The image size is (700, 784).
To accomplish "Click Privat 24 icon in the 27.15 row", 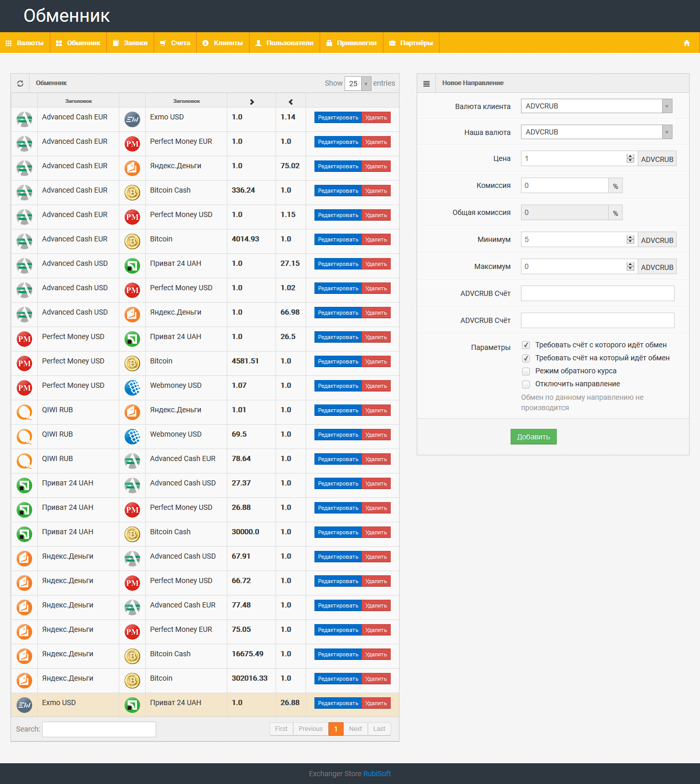I will pyautogui.click(x=132, y=266).
